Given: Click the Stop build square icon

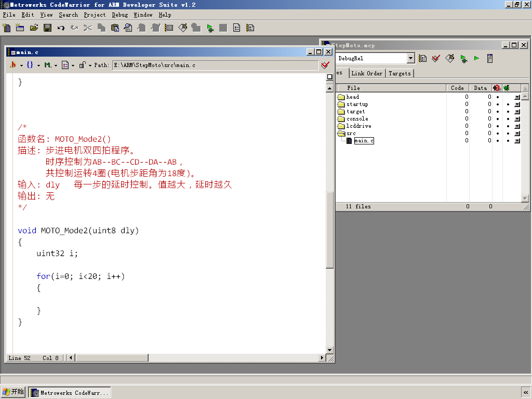Looking at the screenshot, I should tap(223, 28).
